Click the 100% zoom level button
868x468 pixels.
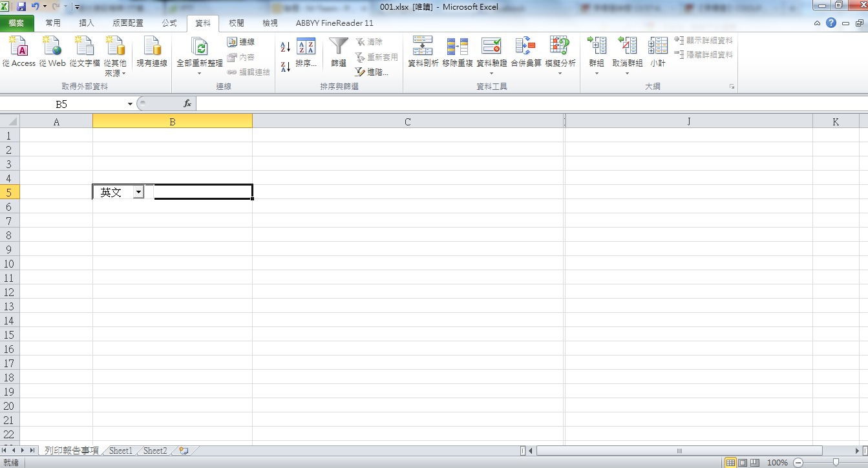pos(778,463)
